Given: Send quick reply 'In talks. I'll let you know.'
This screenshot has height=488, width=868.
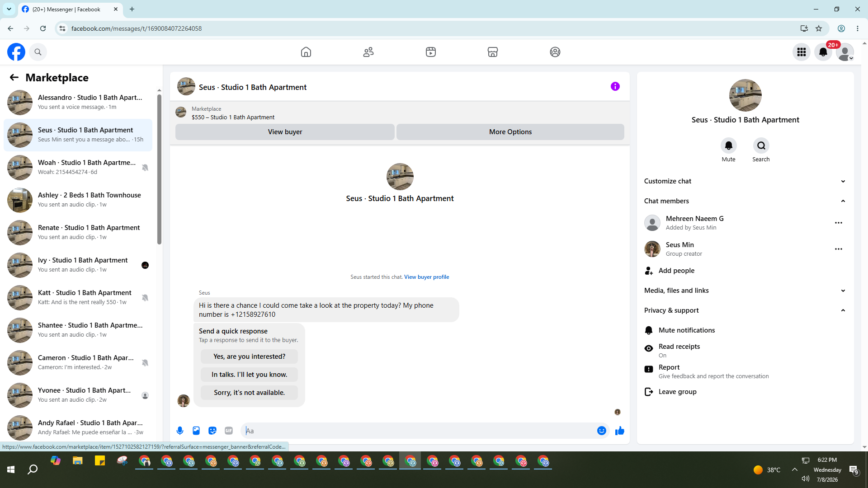Looking at the screenshot, I should (249, 375).
